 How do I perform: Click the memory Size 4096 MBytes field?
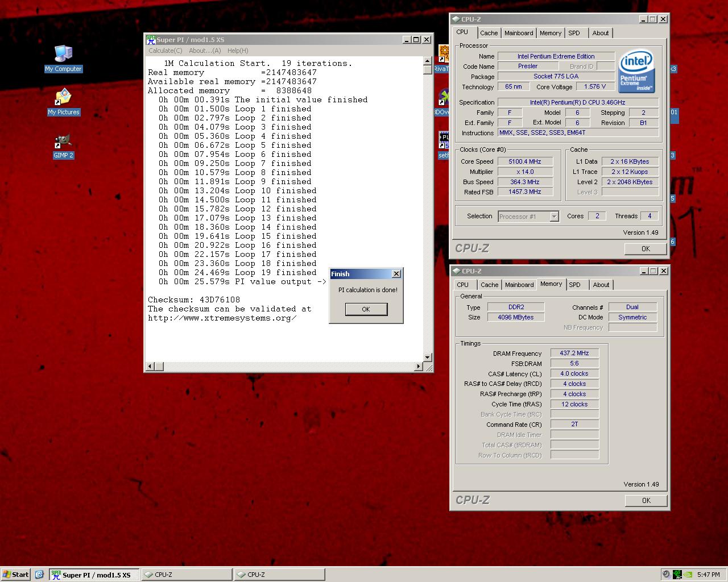515,317
